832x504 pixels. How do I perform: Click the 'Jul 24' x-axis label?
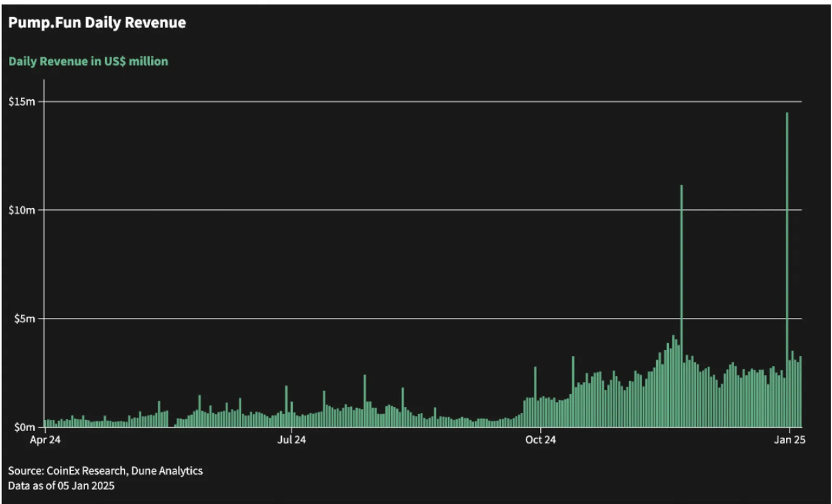click(292, 440)
